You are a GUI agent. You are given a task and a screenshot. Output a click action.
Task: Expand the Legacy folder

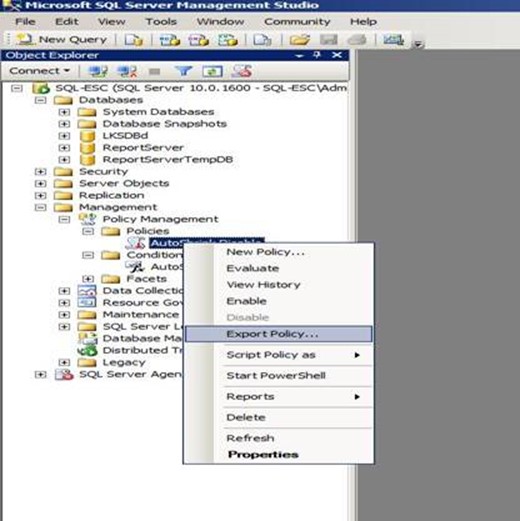click(x=64, y=362)
